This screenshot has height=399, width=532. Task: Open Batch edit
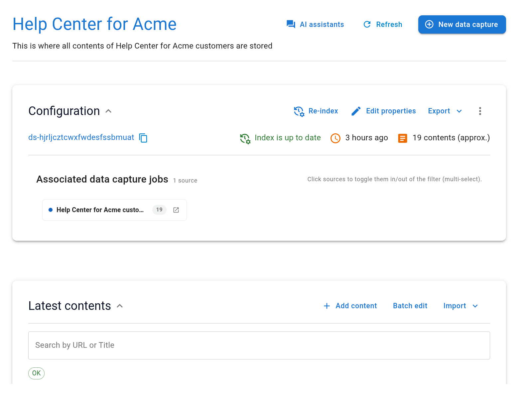click(410, 306)
